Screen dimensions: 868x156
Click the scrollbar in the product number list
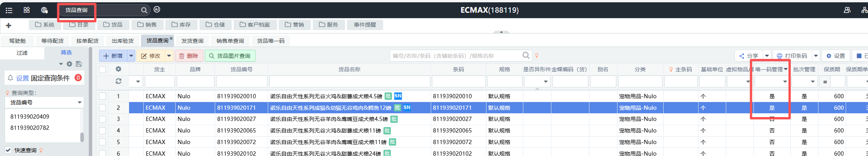click(x=82, y=137)
